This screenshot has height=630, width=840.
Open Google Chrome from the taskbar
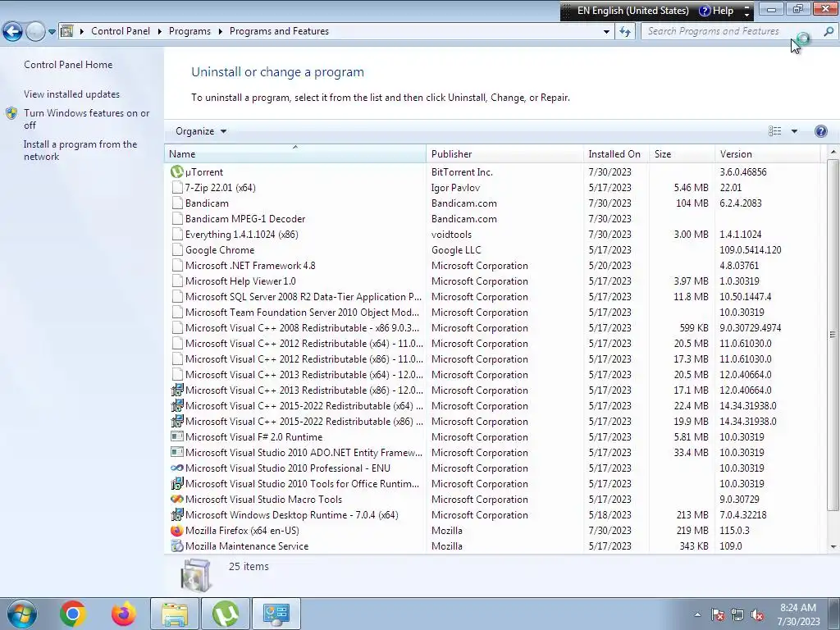tap(73, 614)
